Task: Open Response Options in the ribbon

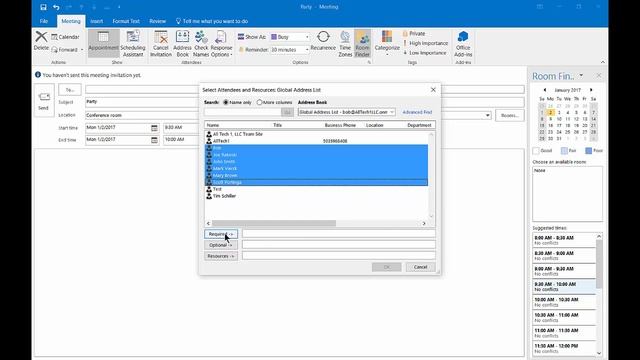Action: pyautogui.click(x=221, y=43)
